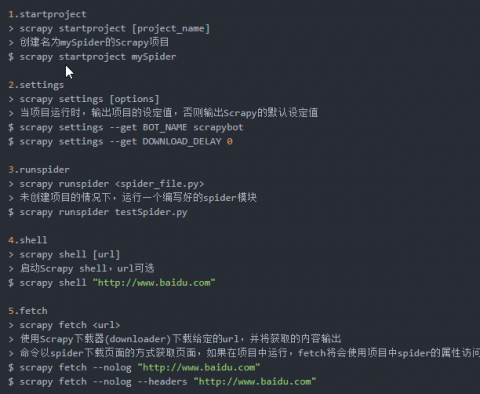
Task: Click the '5.fetch' heading
Action: [28, 311]
